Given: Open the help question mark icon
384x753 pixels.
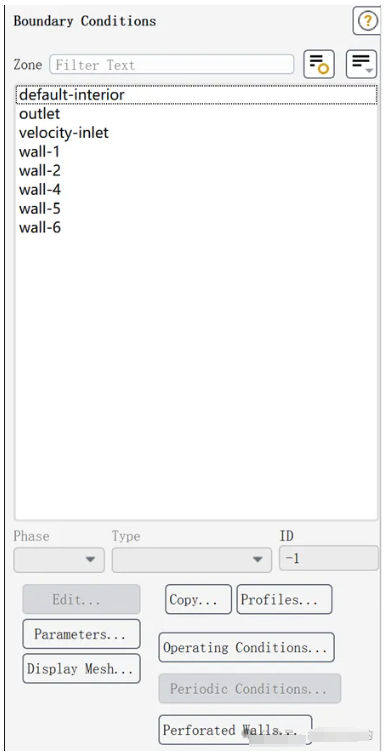Looking at the screenshot, I should click(366, 21).
